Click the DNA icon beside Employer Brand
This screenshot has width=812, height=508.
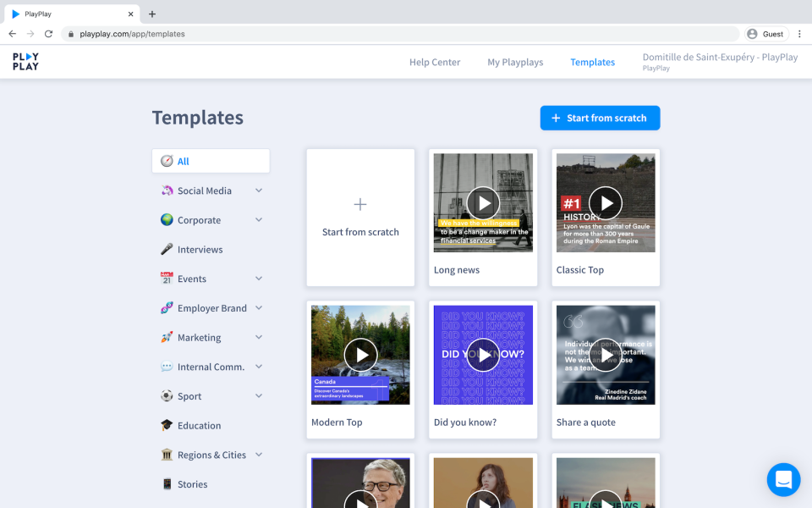167,308
